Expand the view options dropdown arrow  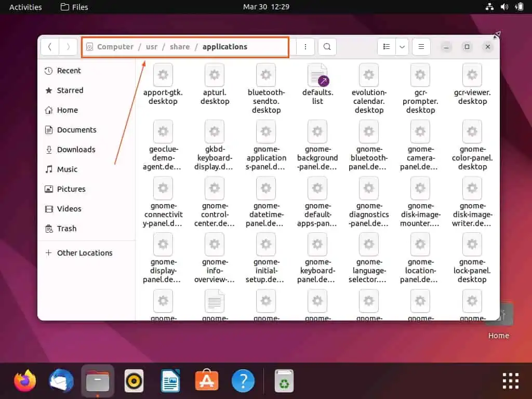tap(402, 47)
